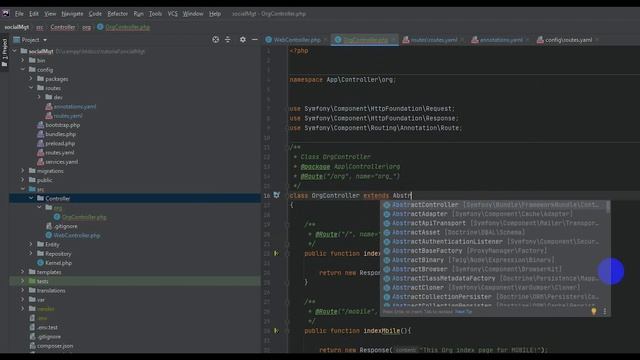Click the Next Tip link in completion popup

coord(463,311)
